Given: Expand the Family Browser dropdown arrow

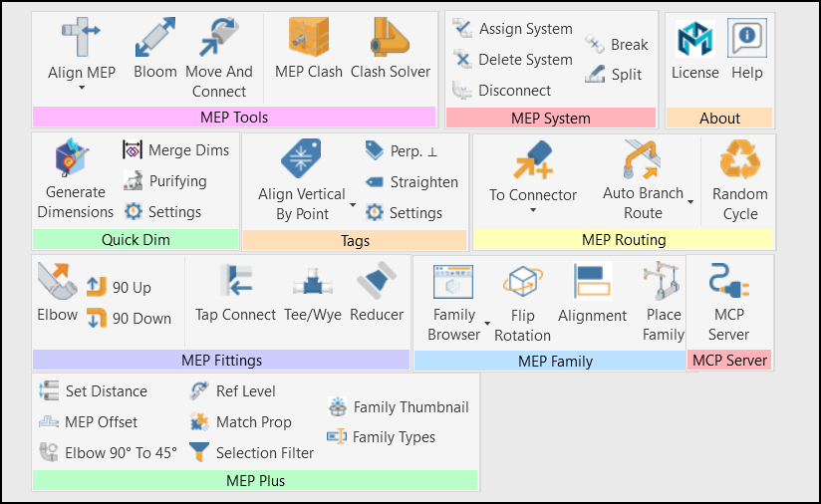Looking at the screenshot, I should point(487,324).
